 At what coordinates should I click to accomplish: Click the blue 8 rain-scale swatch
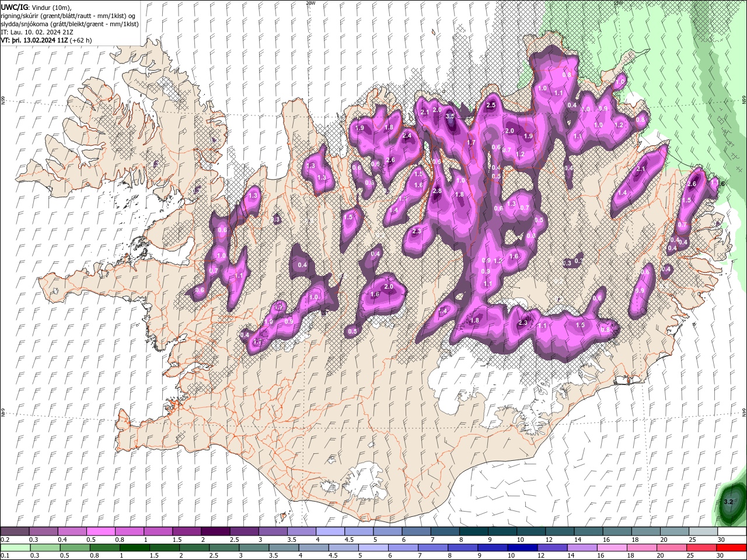pyautogui.click(x=462, y=548)
